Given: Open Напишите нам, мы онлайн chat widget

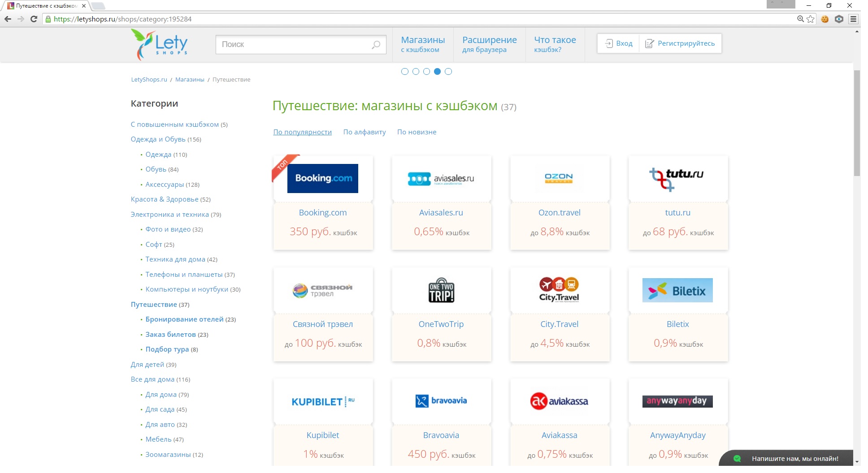Looking at the screenshot, I should [787, 459].
